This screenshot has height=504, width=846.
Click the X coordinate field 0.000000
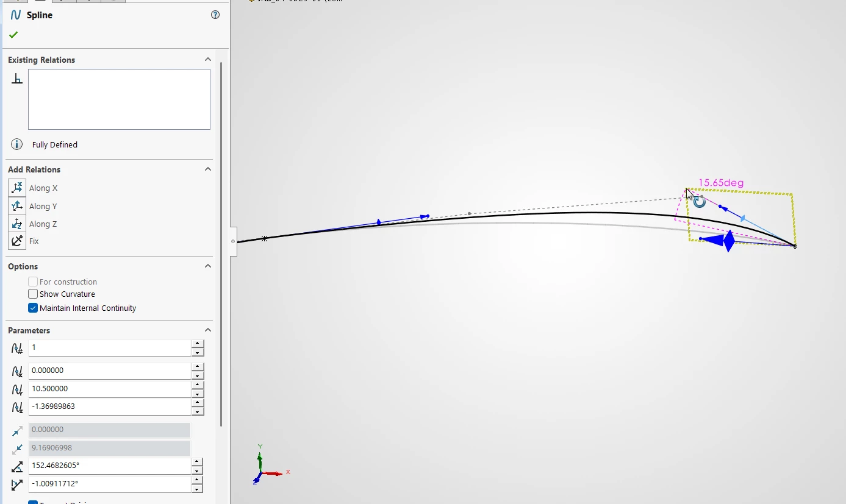110,371
